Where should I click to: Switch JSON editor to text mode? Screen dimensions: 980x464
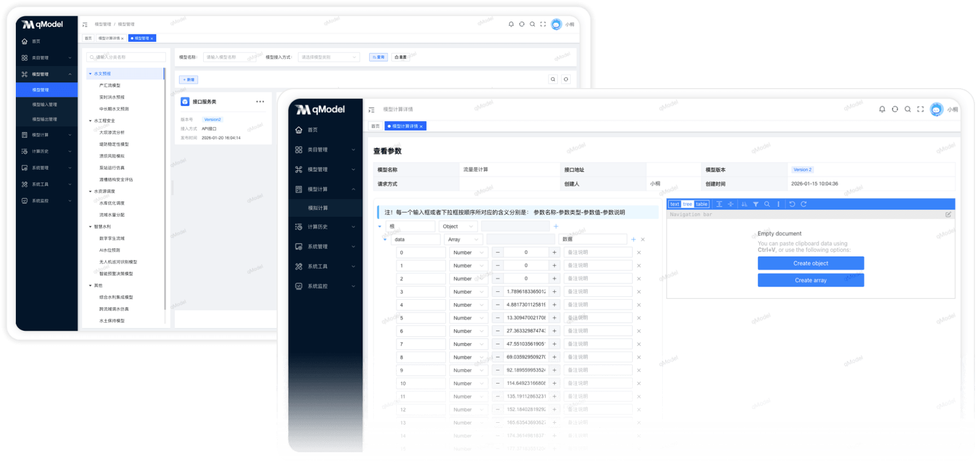click(675, 204)
